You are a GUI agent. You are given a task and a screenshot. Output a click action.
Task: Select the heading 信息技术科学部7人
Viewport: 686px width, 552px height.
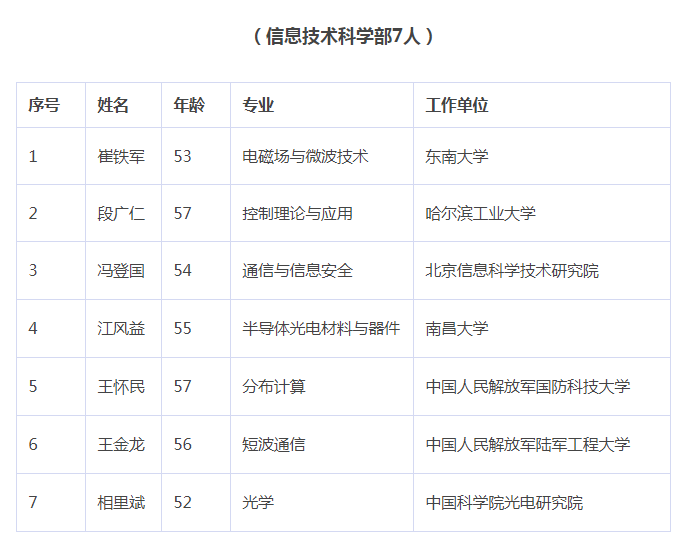click(x=343, y=36)
